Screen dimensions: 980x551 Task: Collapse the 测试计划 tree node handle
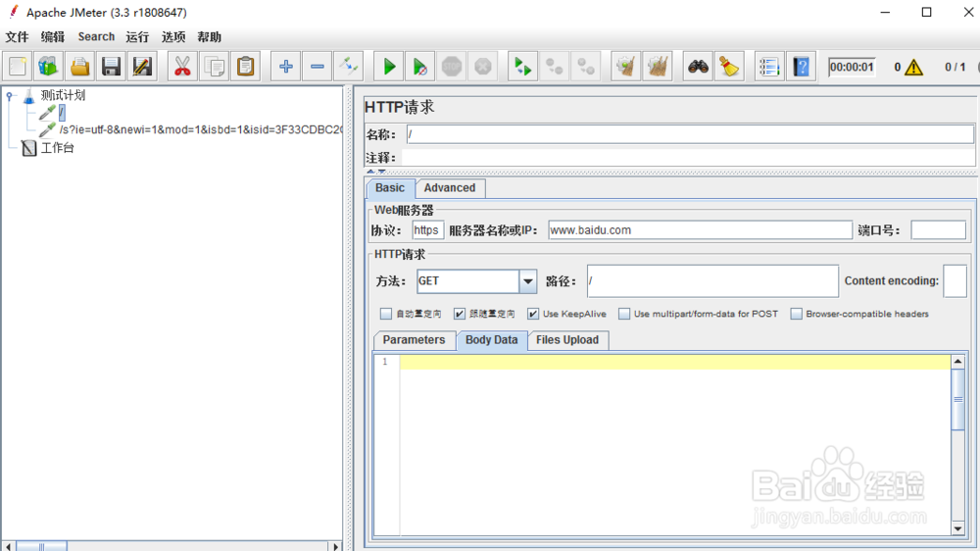[x=10, y=96]
